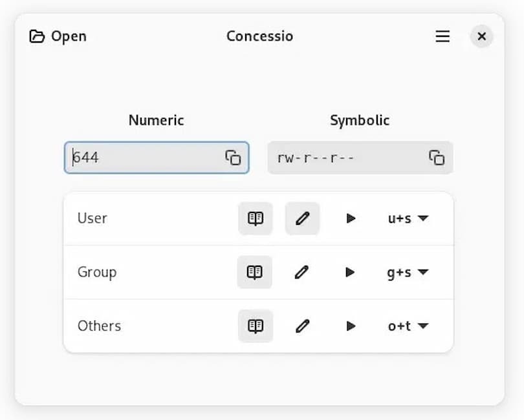Click the Open file button
524x420 pixels.
tap(58, 36)
